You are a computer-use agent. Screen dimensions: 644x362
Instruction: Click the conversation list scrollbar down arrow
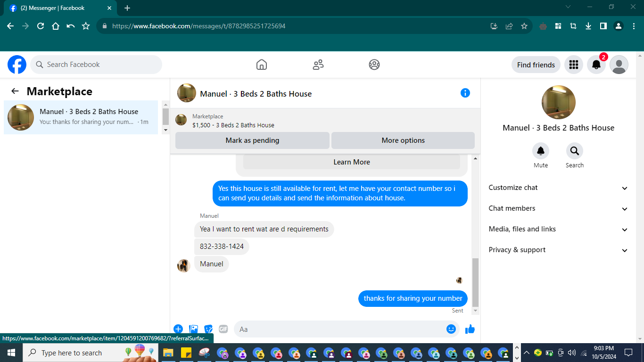pos(165,130)
